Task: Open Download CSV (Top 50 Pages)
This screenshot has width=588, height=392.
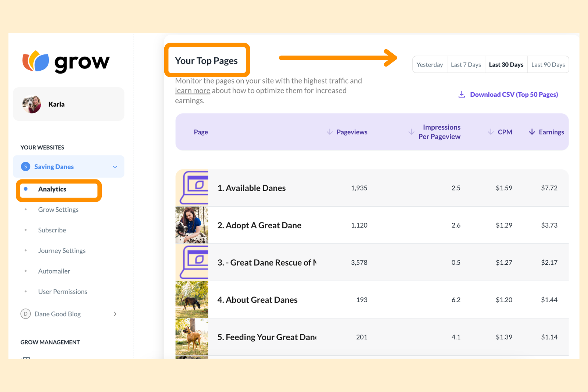Action: 513,94
